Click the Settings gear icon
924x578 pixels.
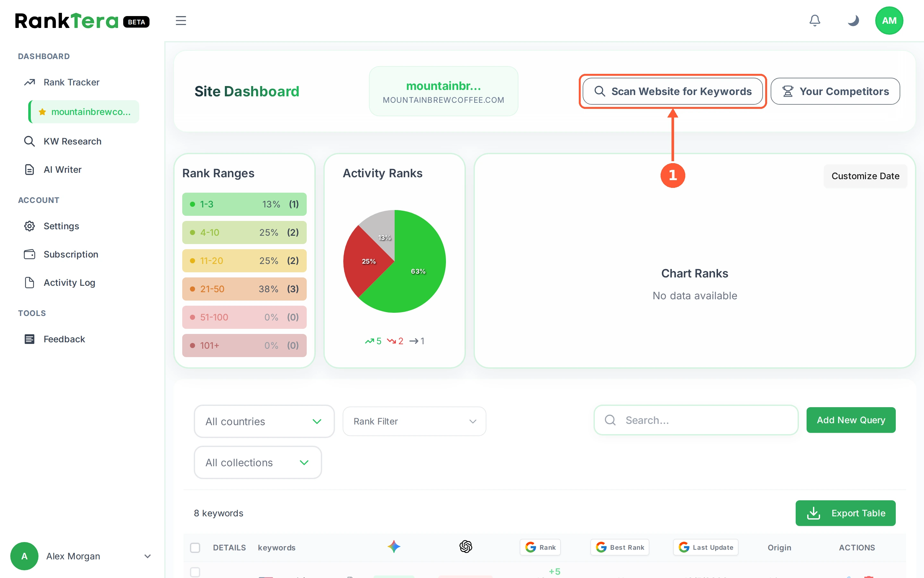(x=30, y=226)
